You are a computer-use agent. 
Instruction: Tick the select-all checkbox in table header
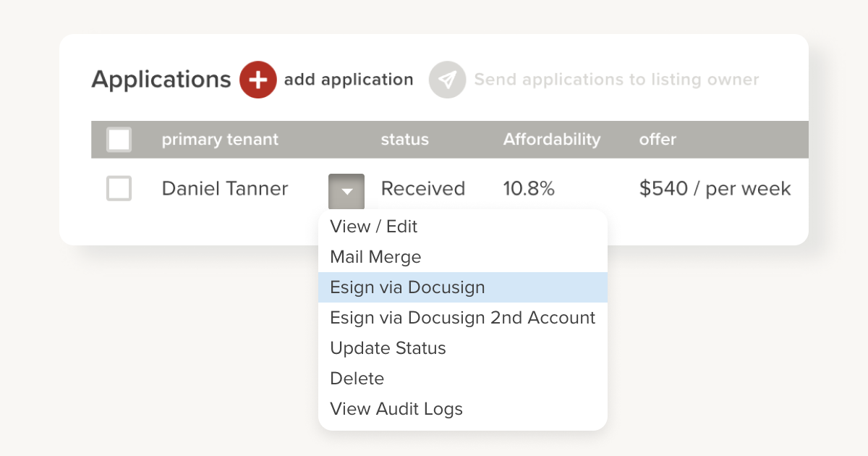(x=119, y=140)
